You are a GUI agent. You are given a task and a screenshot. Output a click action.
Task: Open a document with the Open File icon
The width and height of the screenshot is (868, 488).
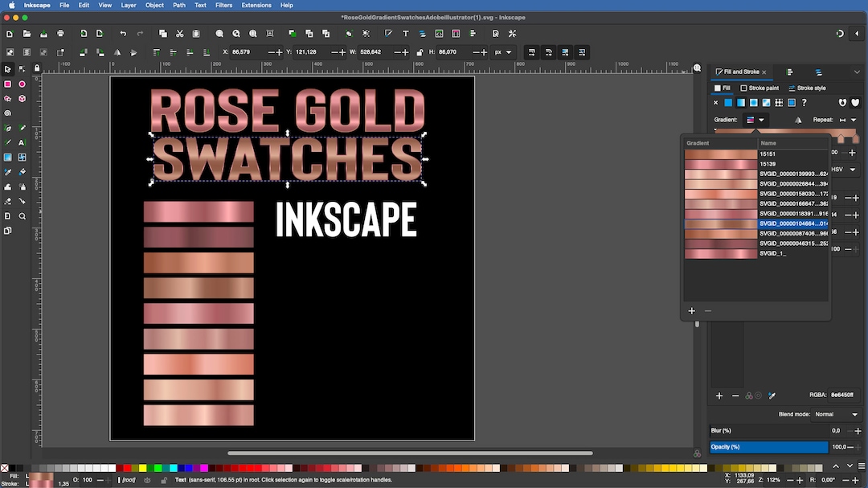pos(26,34)
